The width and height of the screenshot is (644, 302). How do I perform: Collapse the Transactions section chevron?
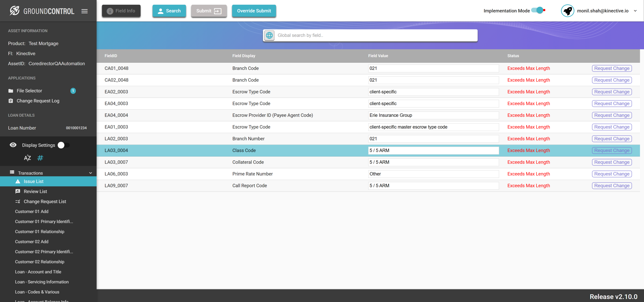coord(91,173)
